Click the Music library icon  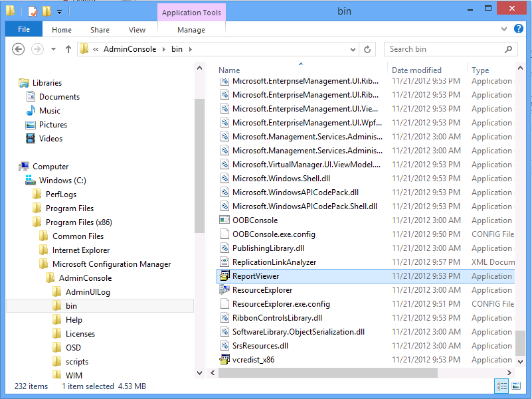pyautogui.click(x=31, y=111)
